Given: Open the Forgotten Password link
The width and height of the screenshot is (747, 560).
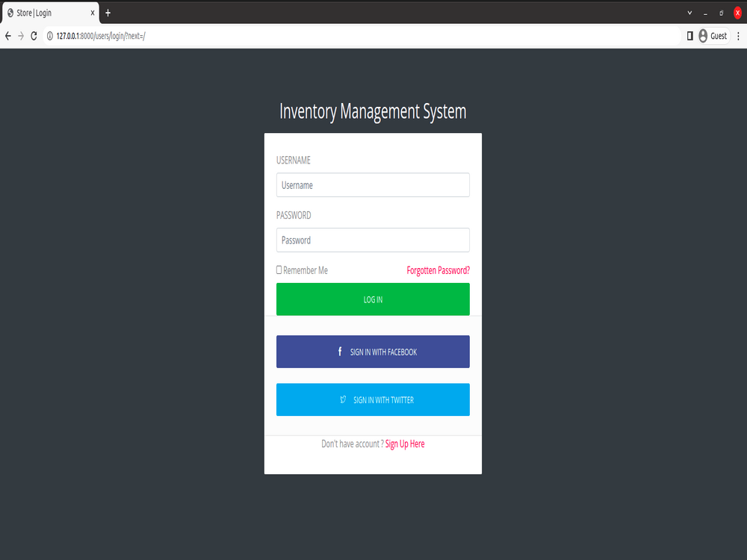Looking at the screenshot, I should [x=438, y=270].
